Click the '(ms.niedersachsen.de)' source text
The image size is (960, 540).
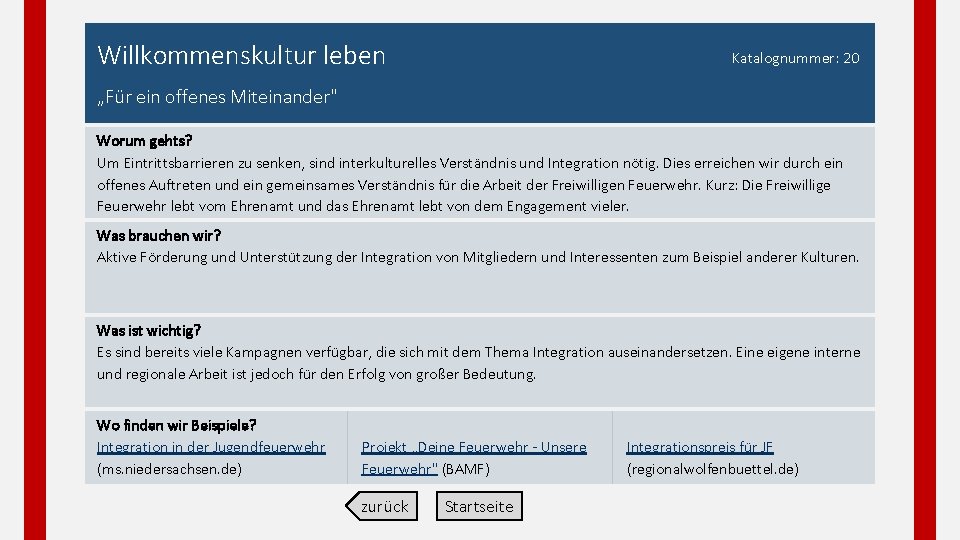click(170, 469)
